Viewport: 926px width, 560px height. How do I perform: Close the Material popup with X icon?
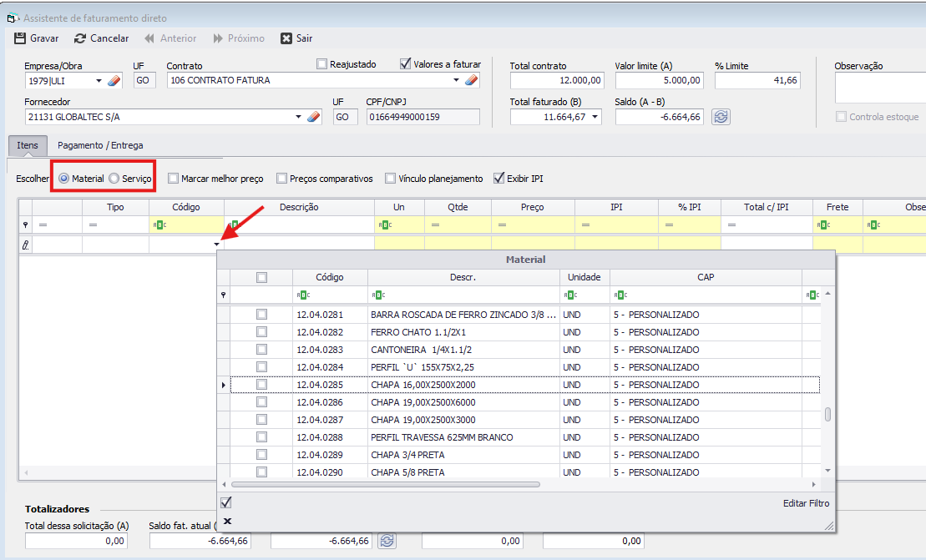pyautogui.click(x=227, y=522)
